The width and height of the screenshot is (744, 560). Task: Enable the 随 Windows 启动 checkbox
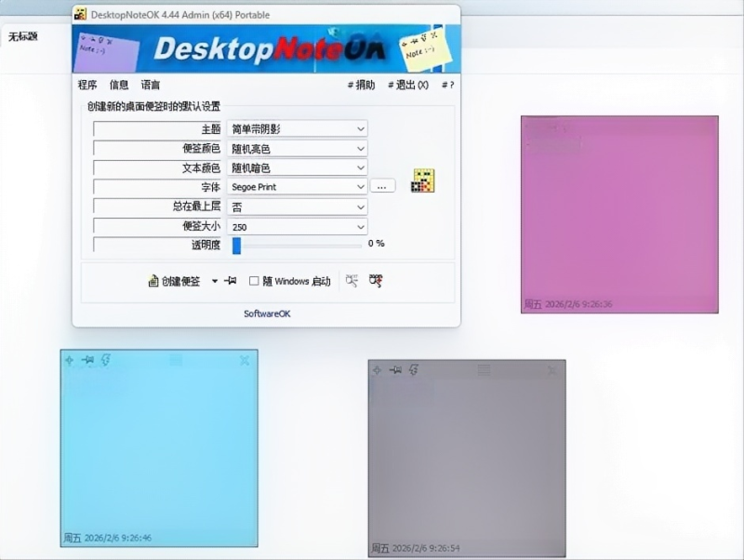point(254,281)
